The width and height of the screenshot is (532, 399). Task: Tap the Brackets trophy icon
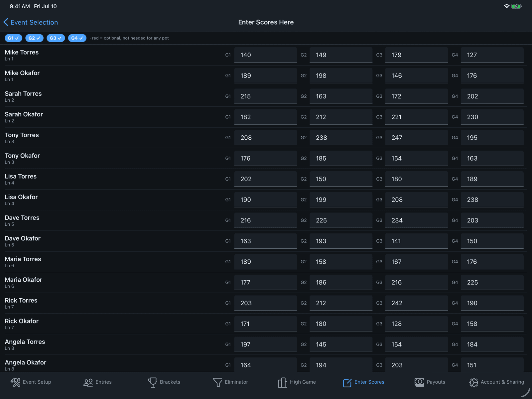(152, 382)
